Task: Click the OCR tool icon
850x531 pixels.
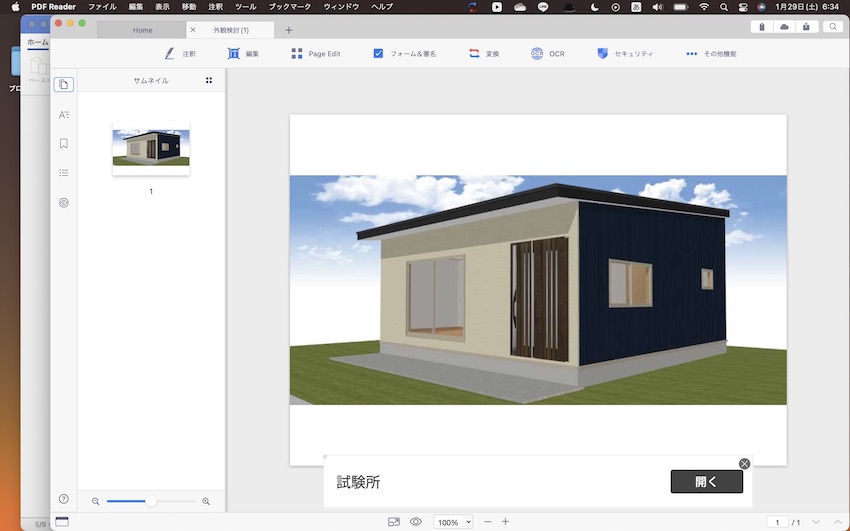Action: [538, 53]
